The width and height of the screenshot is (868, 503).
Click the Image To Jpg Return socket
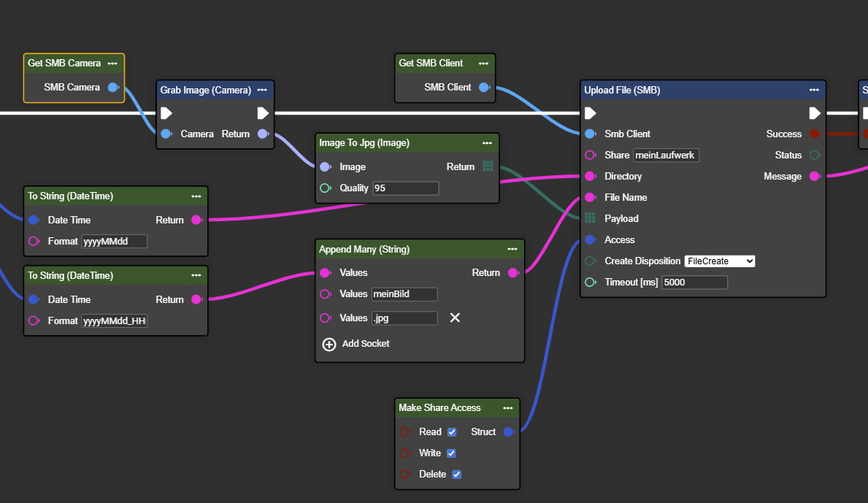488,166
